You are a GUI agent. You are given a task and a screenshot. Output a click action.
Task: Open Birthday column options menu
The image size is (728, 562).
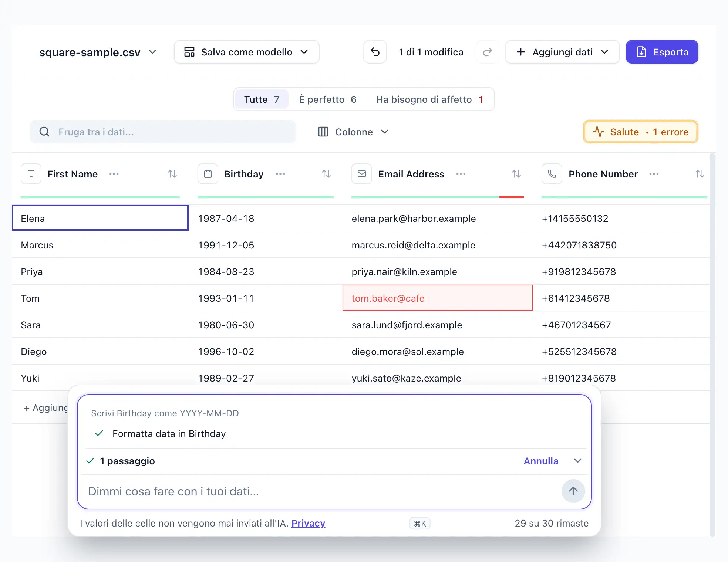click(x=280, y=174)
